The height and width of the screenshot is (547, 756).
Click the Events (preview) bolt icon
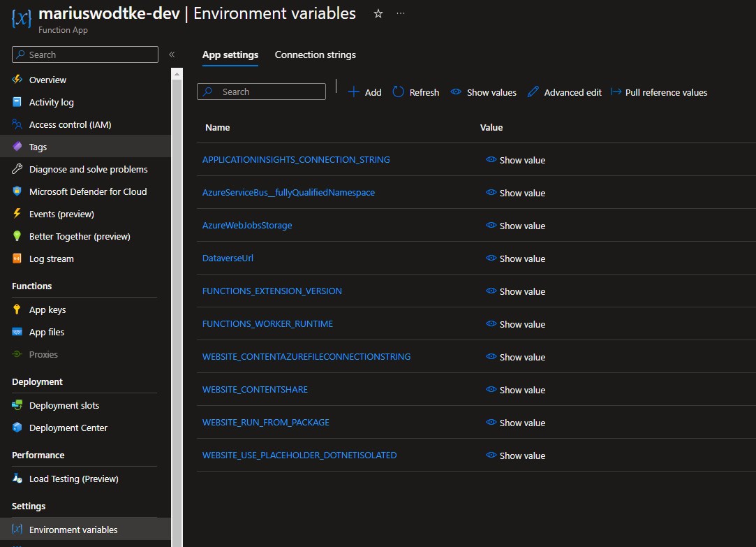coord(17,213)
